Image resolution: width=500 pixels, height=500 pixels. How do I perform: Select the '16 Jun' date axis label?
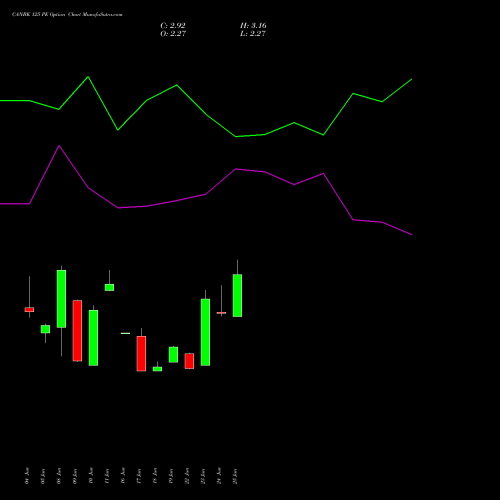click(x=123, y=476)
